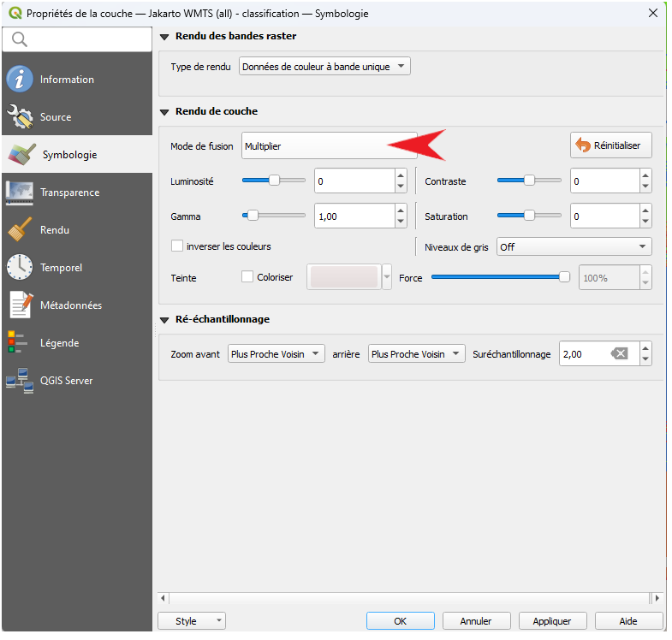Open the Rendu paintbrush icon
The height and width of the screenshot is (640, 672).
click(x=19, y=230)
